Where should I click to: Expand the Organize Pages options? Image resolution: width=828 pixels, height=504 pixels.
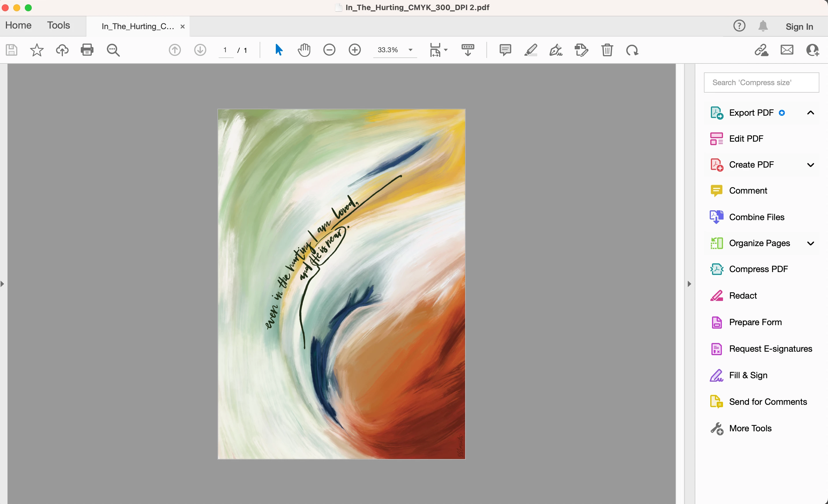click(x=810, y=243)
